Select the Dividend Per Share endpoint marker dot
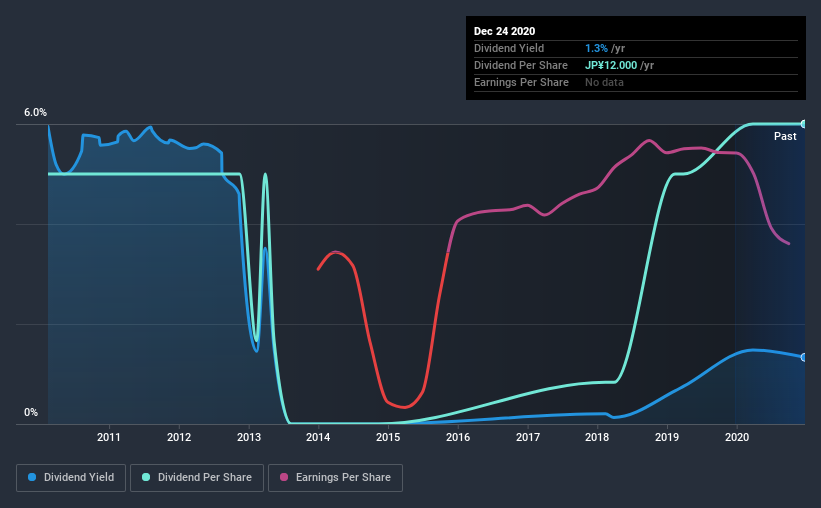 point(803,124)
